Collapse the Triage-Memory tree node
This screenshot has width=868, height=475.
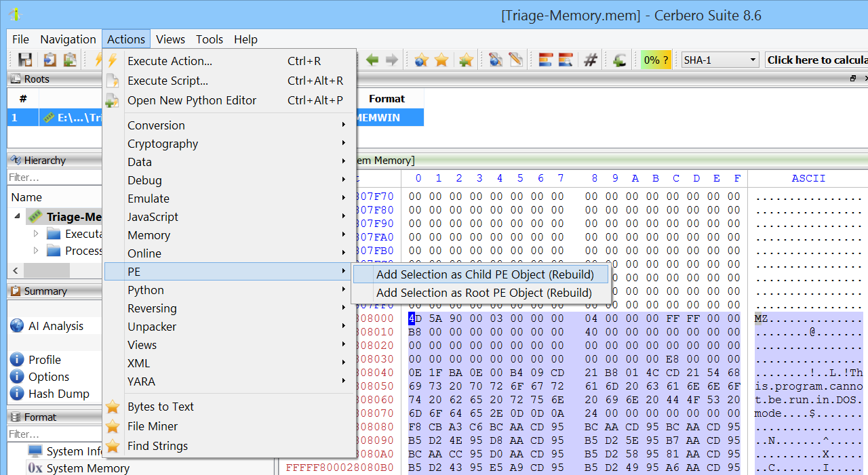[x=16, y=216]
